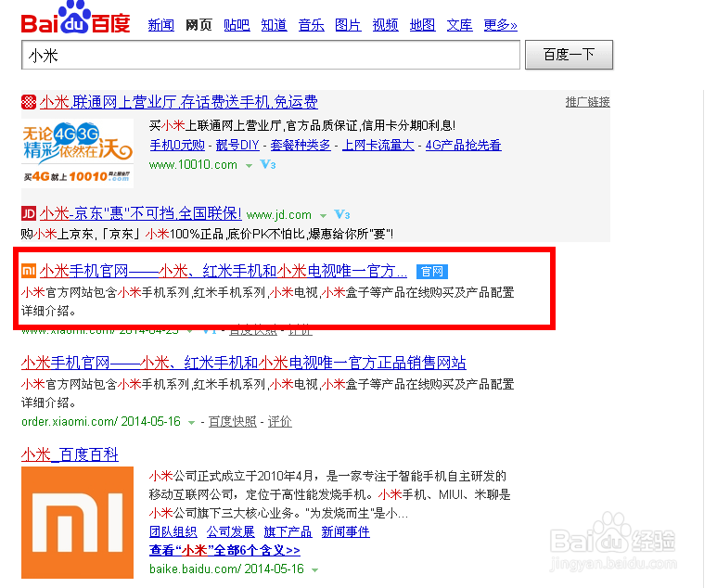Click www.10010.com URL text
This screenshot has height=588, width=717.
[x=193, y=164]
